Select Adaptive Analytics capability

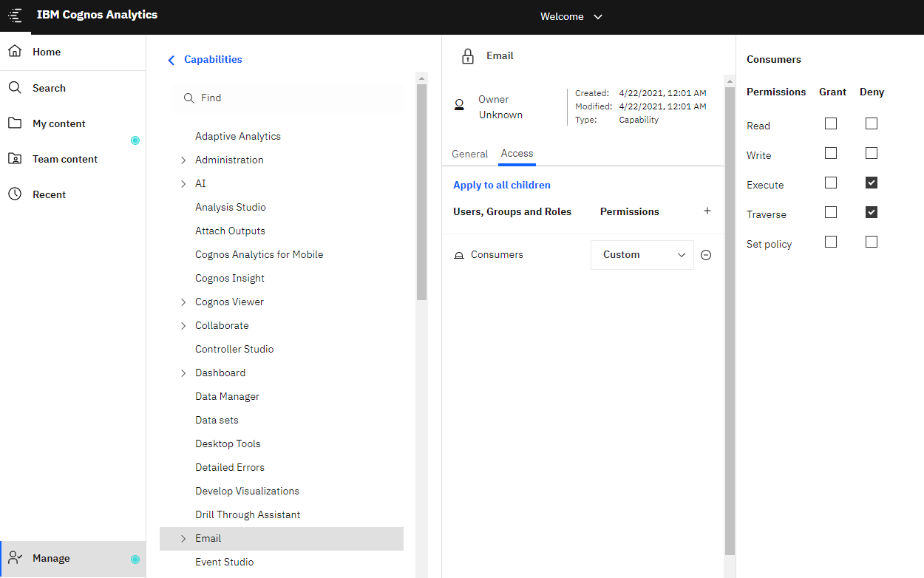238,136
